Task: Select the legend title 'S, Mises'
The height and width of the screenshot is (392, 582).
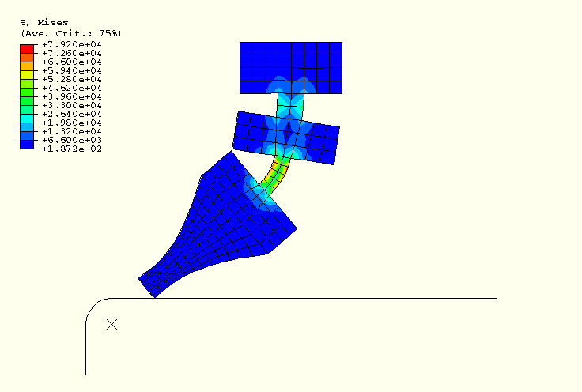Action: point(44,23)
